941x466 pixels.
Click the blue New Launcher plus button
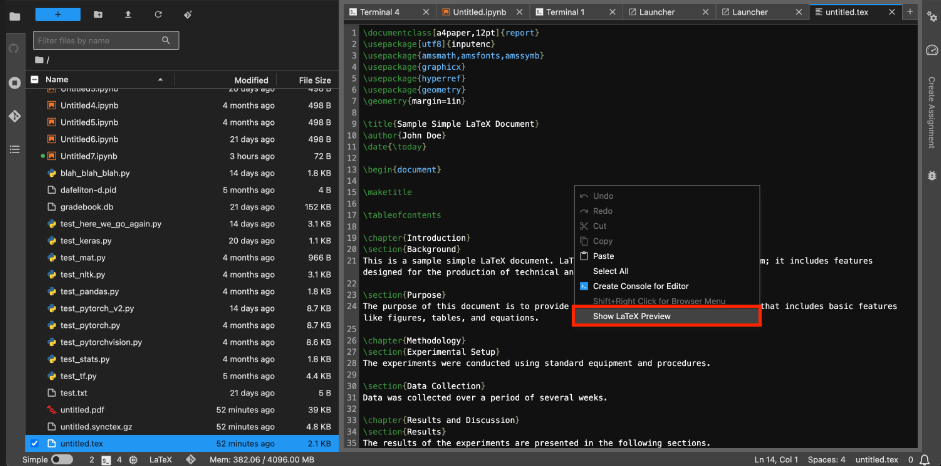(x=58, y=14)
